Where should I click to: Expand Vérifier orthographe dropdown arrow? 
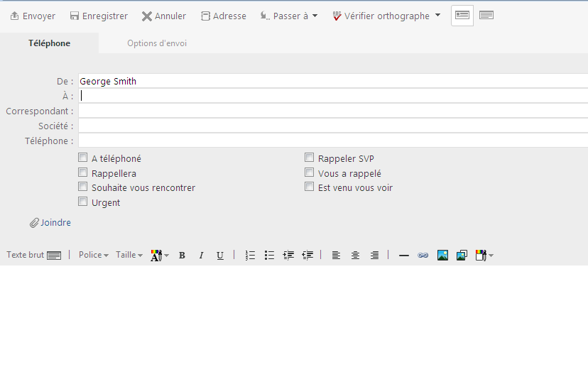click(437, 16)
